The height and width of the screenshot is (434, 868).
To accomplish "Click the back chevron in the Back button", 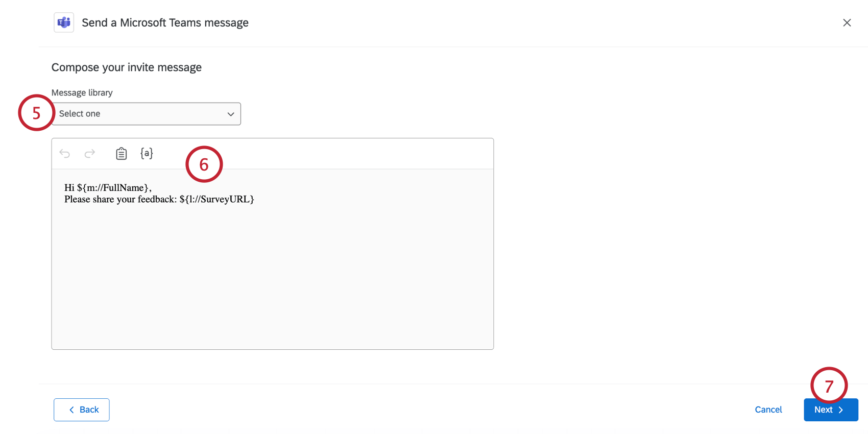I will click(72, 409).
